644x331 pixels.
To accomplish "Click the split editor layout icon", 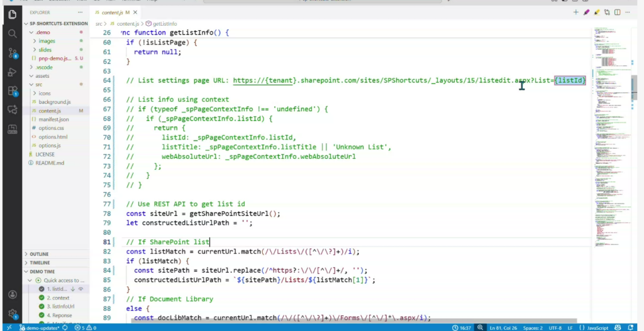I will pos(619,12).
